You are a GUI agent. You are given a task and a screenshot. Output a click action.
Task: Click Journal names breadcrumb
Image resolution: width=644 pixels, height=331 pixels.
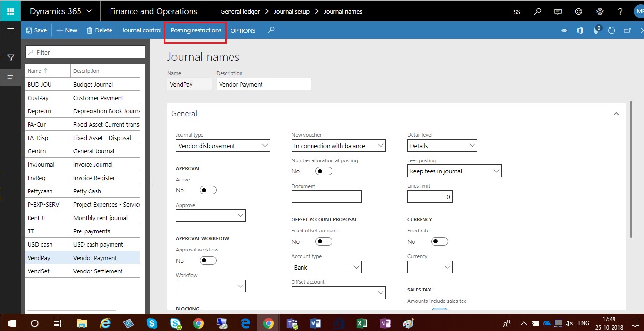pos(343,12)
